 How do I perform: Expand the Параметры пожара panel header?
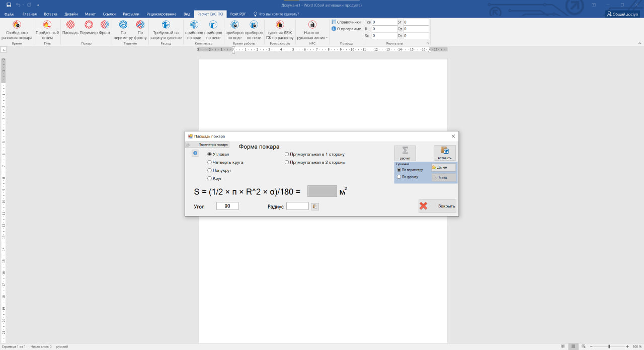[207, 145]
